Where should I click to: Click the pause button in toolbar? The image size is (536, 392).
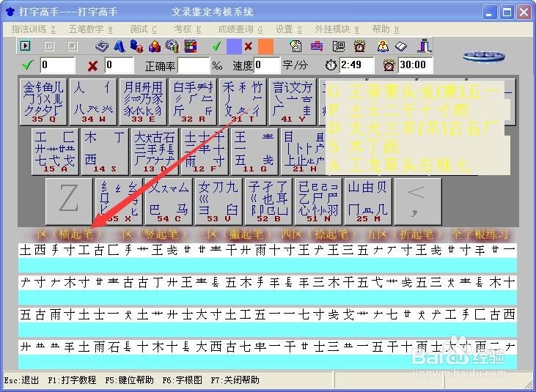pyautogui.click(x=49, y=45)
